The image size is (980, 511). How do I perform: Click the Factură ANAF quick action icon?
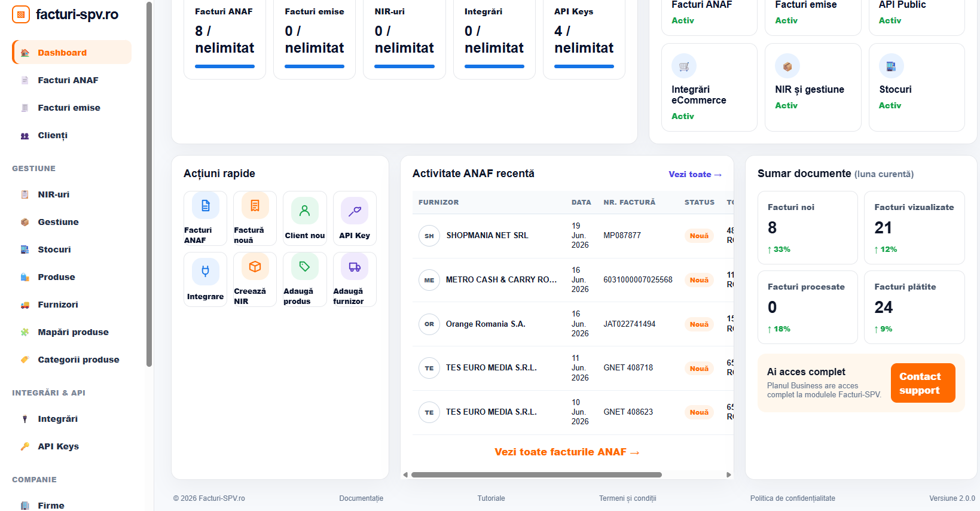click(205, 206)
